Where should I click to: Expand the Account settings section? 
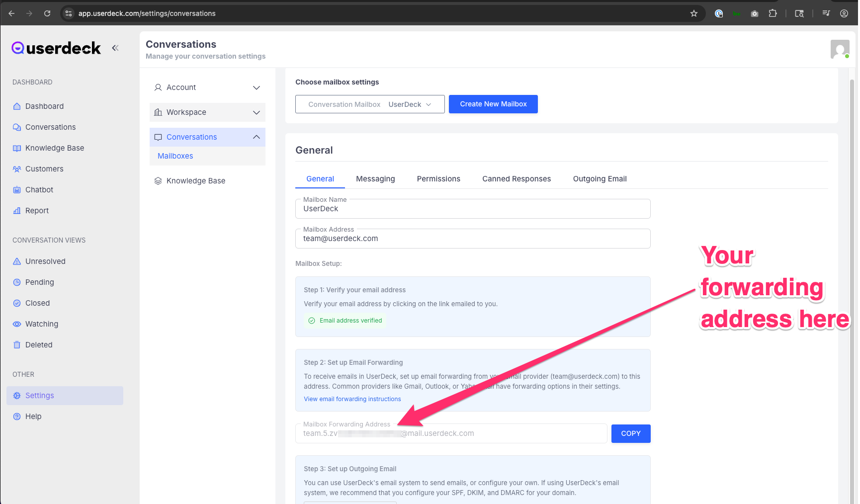coord(207,87)
